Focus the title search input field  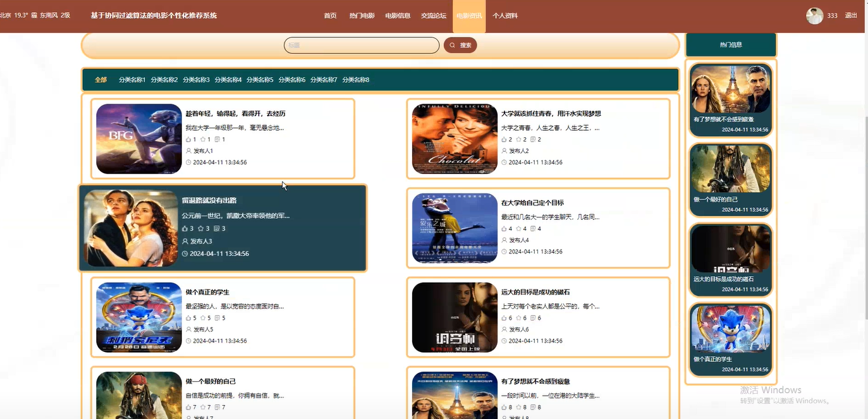pyautogui.click(x=362, y=46)
